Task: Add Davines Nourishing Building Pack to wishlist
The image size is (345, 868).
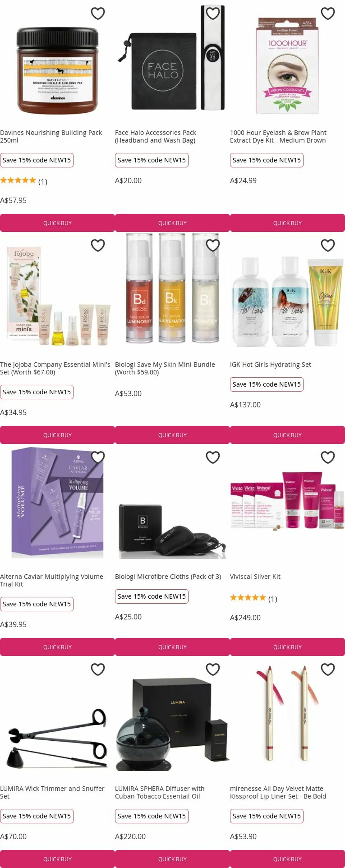Action: (98, 14)
